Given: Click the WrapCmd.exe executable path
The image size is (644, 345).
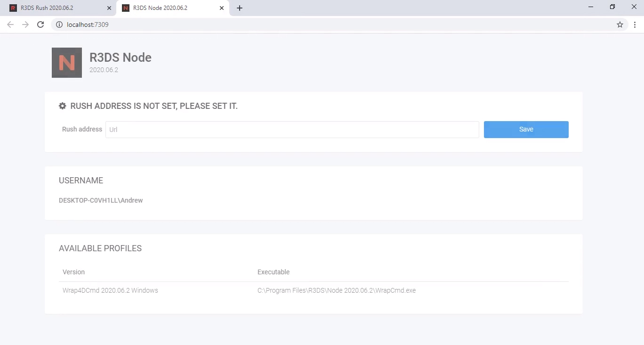Looking at the screenshot, I should point(337,290).
